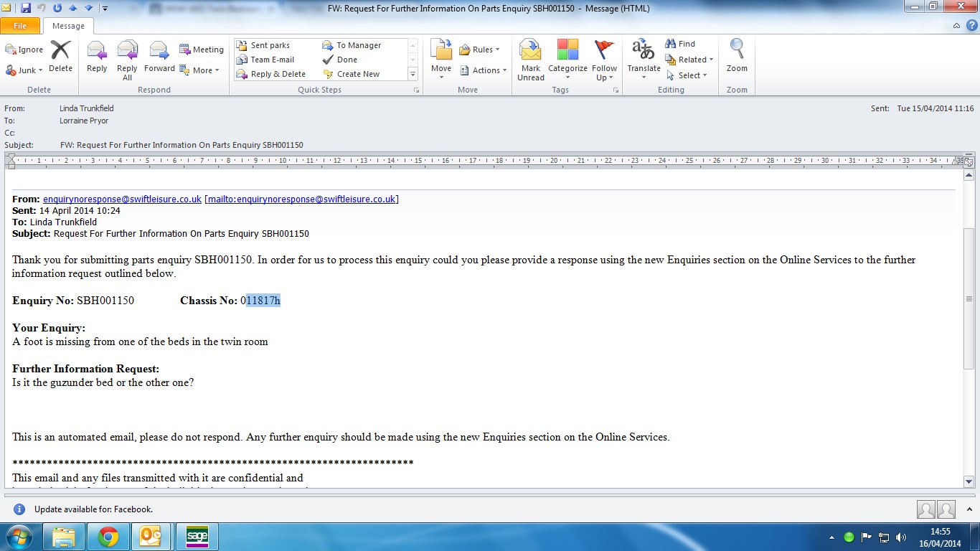Click the text about the guzunder bed
980x551 pixels.
tap(103, 382)
